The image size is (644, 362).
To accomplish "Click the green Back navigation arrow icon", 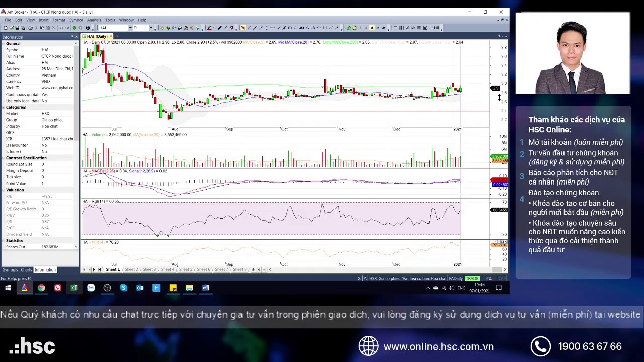I will point(74,28).
